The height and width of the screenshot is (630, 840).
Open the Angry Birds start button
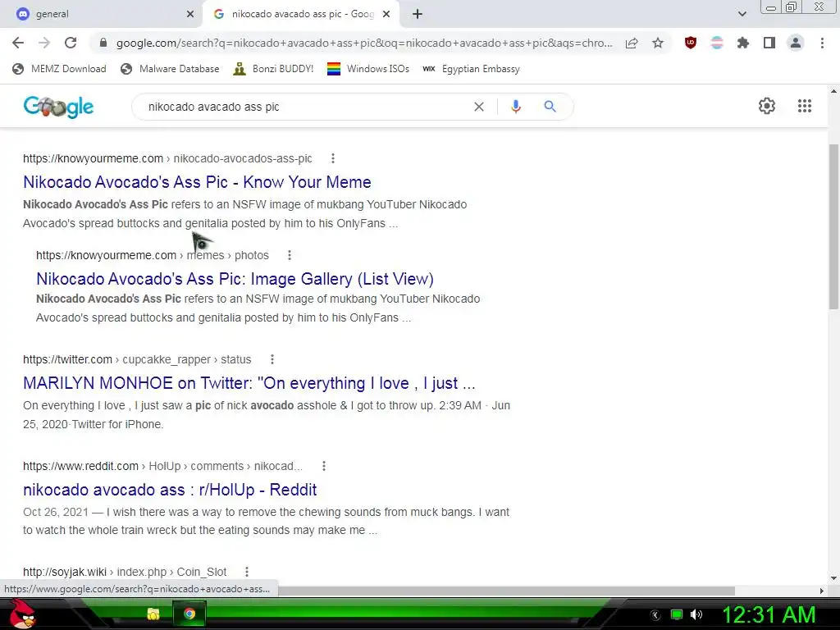(22, 614)
